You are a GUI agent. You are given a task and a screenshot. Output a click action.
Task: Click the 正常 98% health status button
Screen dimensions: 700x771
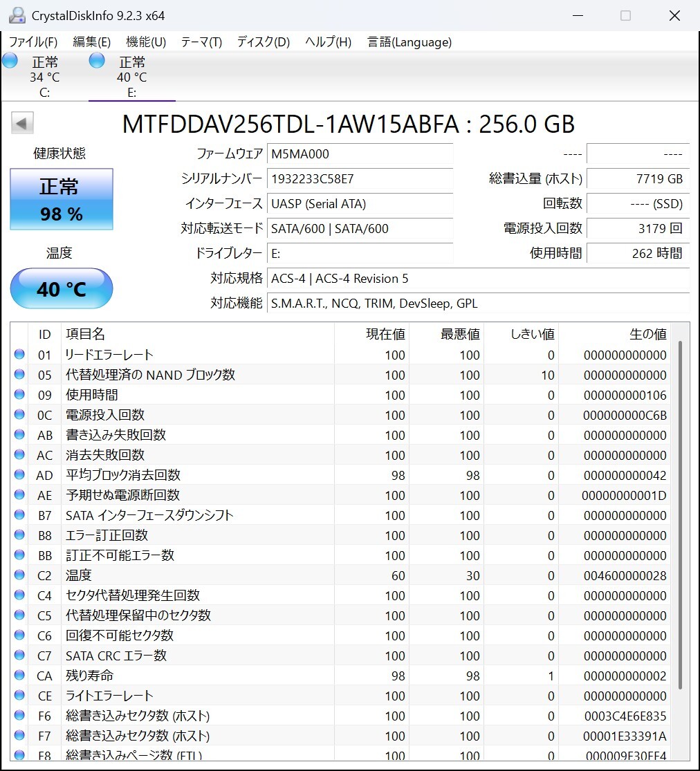pos(61,199)
